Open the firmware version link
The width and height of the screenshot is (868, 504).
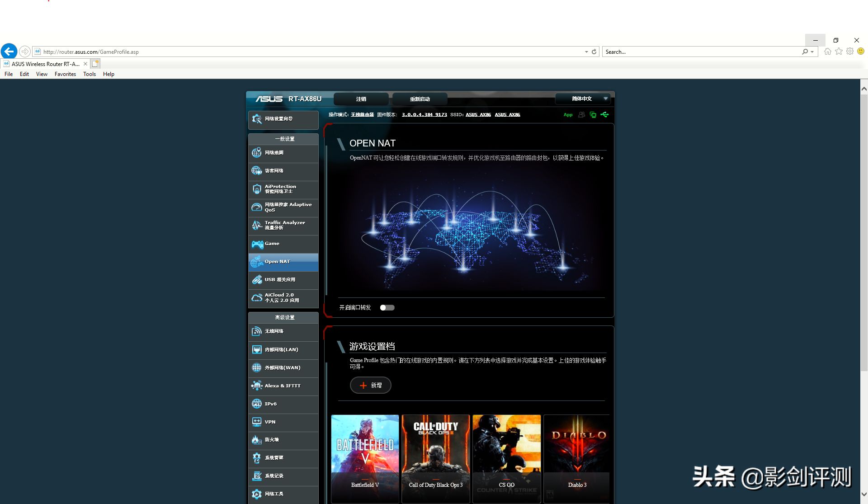pos(425,115)
